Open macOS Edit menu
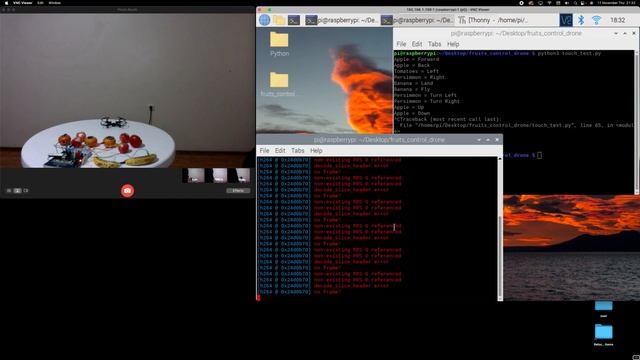The width and height of the screenshot is (640, 360). [40, 3]
